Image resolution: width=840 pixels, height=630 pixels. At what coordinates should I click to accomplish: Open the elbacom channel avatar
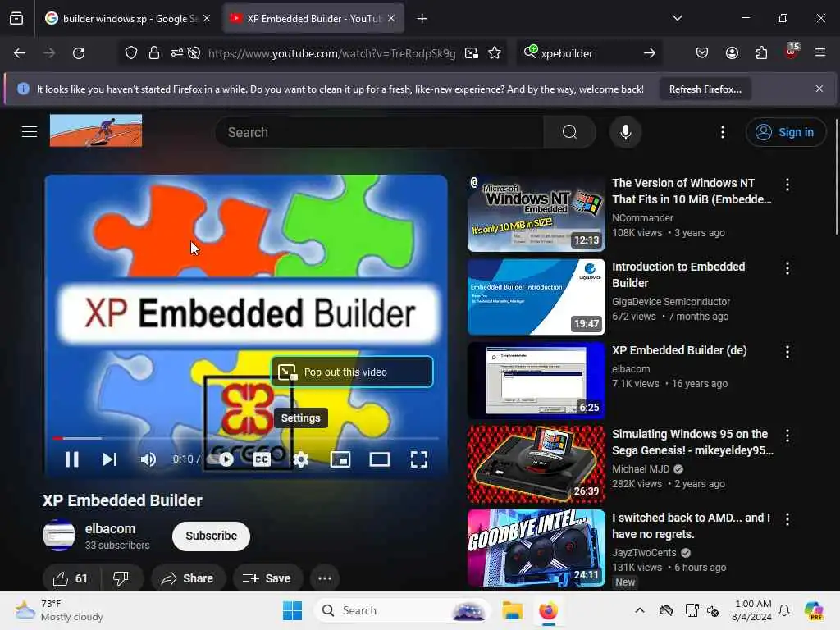tap(59, 535)
